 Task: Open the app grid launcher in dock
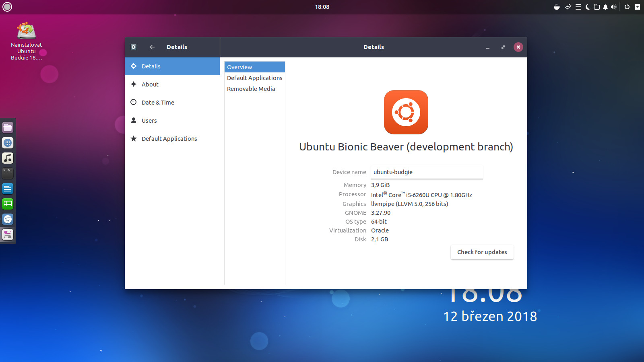click(x=8, y=143)
